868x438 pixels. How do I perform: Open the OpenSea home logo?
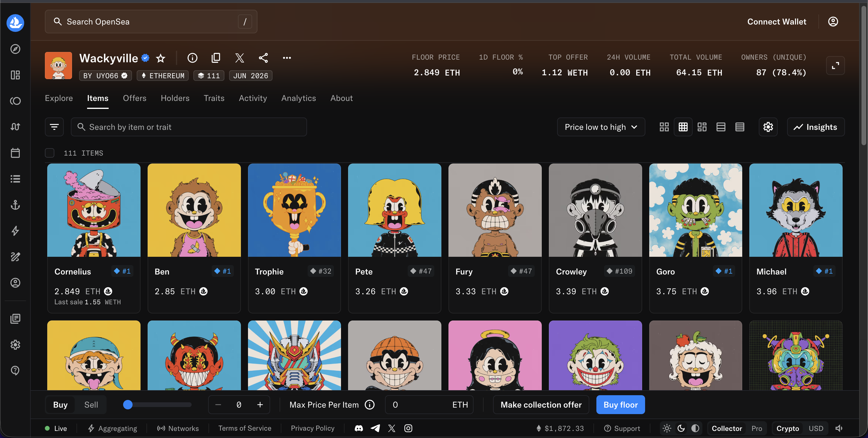click(x=15, y=22)
